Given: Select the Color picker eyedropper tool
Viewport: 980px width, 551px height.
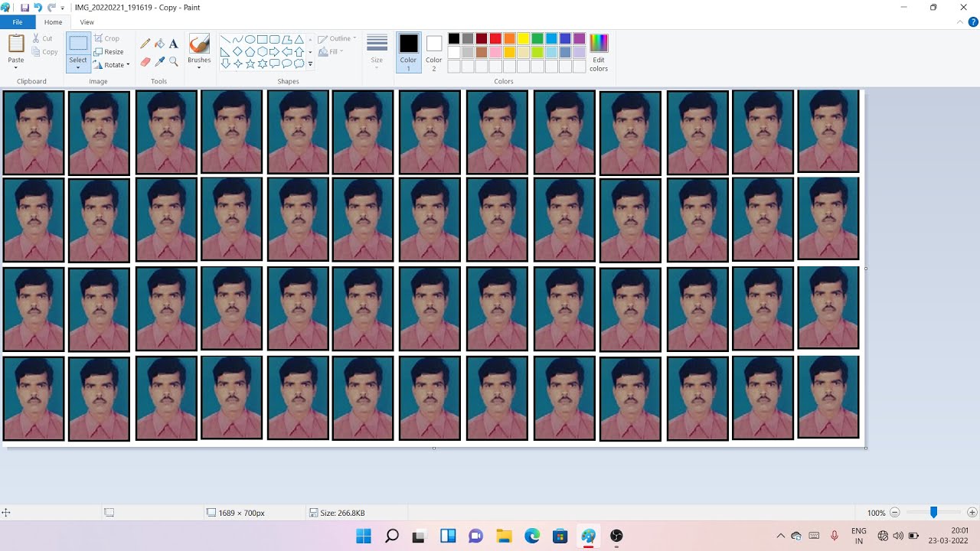Looking at the screenshot, I should 159,61.
